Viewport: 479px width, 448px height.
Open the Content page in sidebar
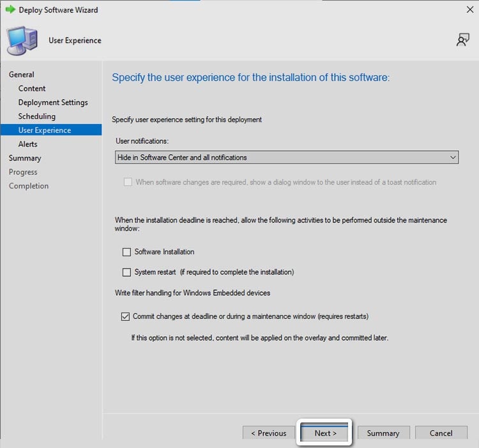point(32,89)
